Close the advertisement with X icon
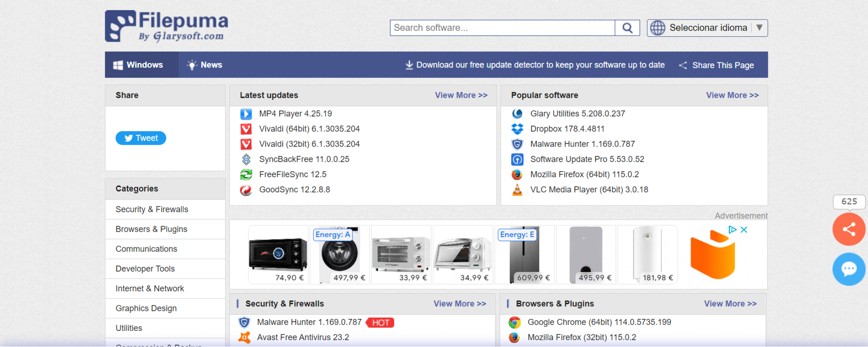The width and height of the screenshot is (868, 347). coord(744,230)
